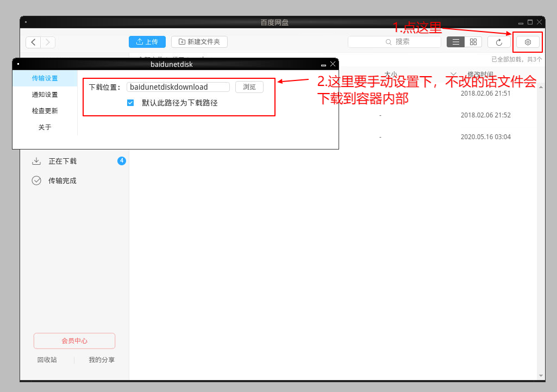Viewport: 557px width, 392px height.
Task: Open settings via the gear icon
Action: [528, 42]
